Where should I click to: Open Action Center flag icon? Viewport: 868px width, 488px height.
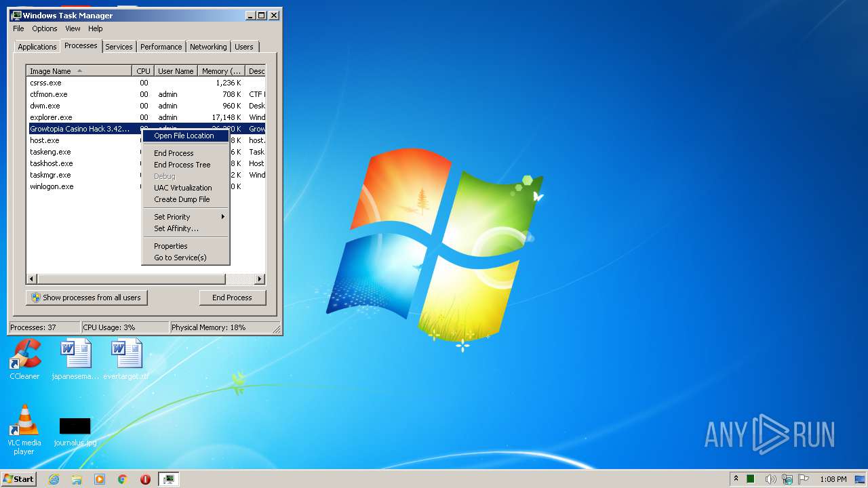click(x=804, y=479)
